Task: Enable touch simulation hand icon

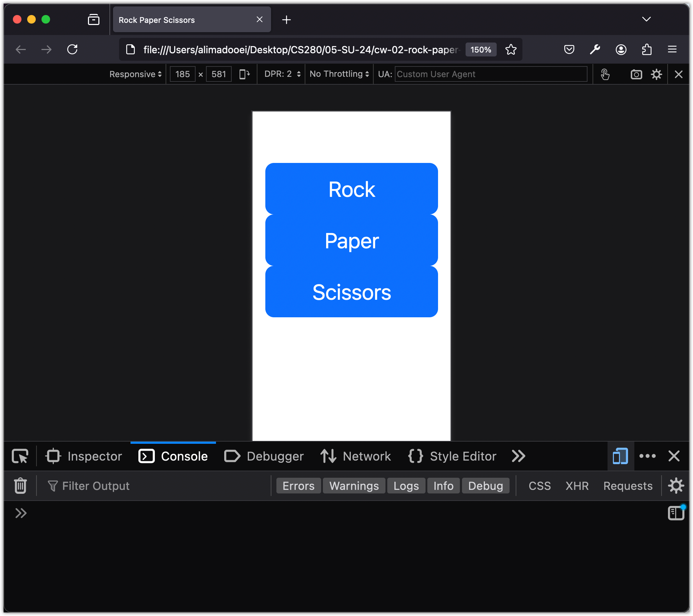Action: [605, 74]
